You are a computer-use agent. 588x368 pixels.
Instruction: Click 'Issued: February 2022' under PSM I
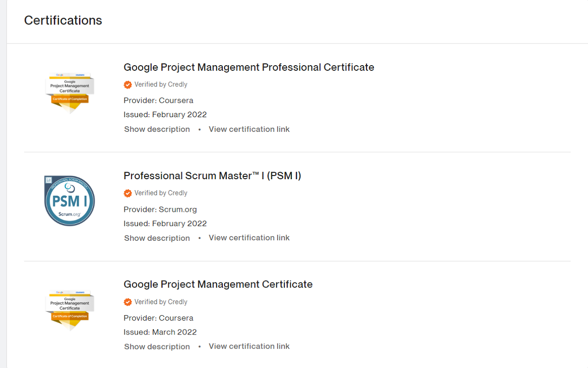(165, 224)
